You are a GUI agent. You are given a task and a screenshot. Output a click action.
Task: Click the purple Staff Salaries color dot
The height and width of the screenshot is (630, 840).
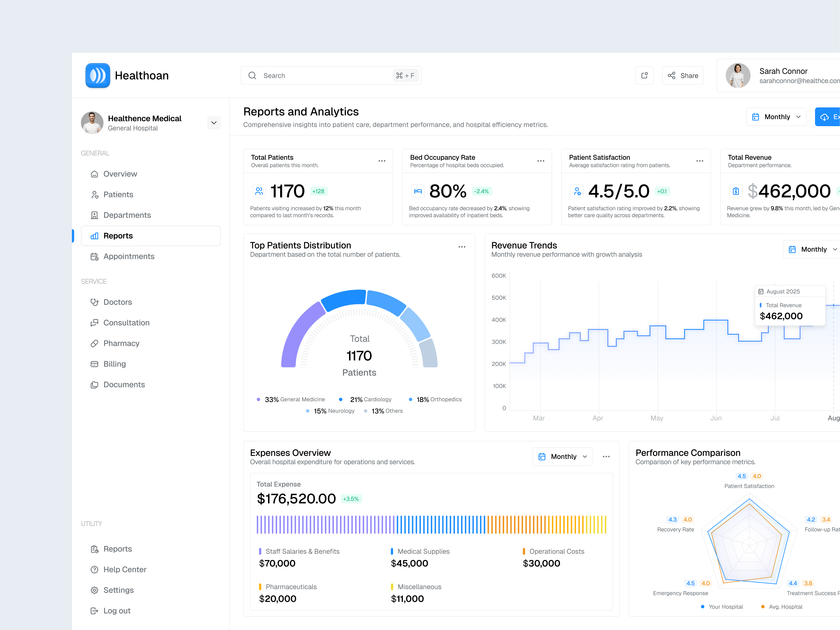click(x=260, y=551)
